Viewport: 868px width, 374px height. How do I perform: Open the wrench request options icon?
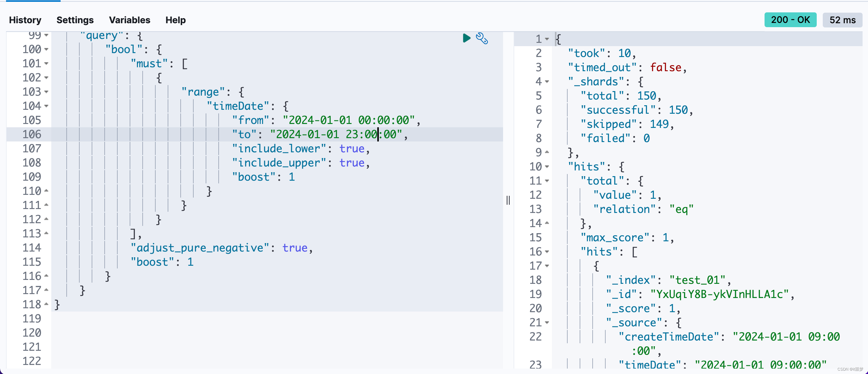click(482, 38)
